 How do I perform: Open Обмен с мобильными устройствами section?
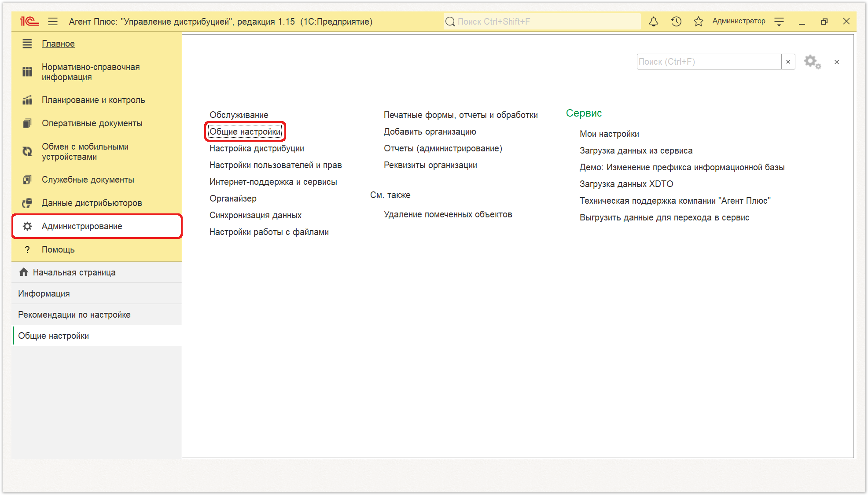click(x=85, y=151)
